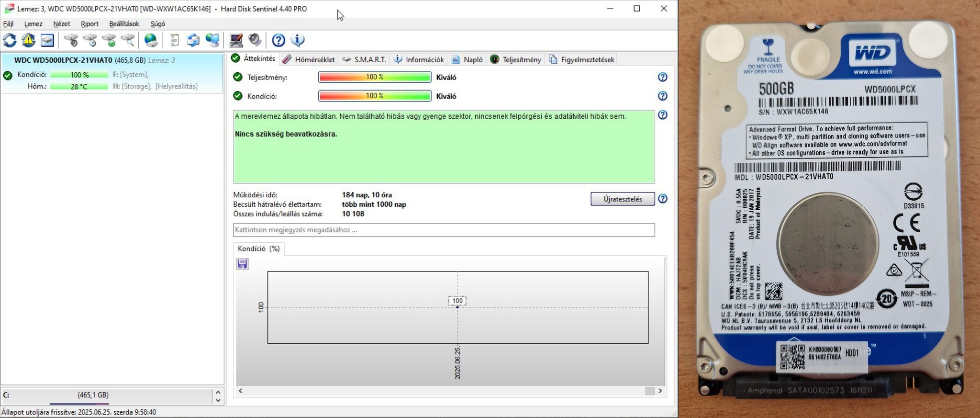Click the left arrow of graph horizontal scrollbar
Screen dimensions: 980x418
click(240, 391)
